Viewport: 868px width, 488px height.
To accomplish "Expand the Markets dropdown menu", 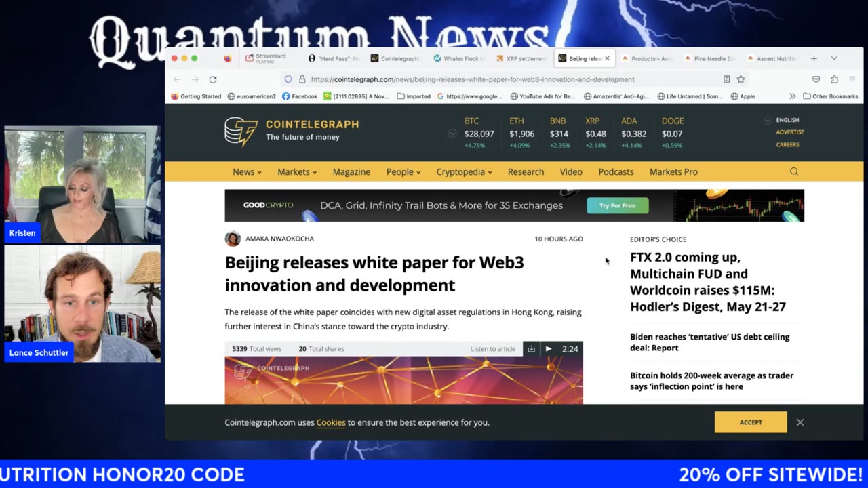I will 297,171.
